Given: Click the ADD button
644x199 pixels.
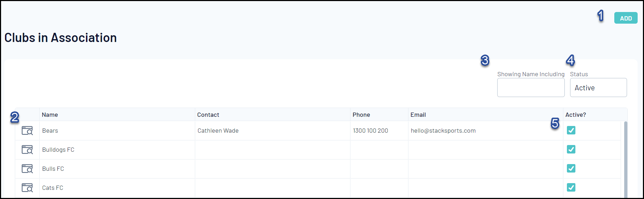Looking at the screenshot, I should (626, 18).
